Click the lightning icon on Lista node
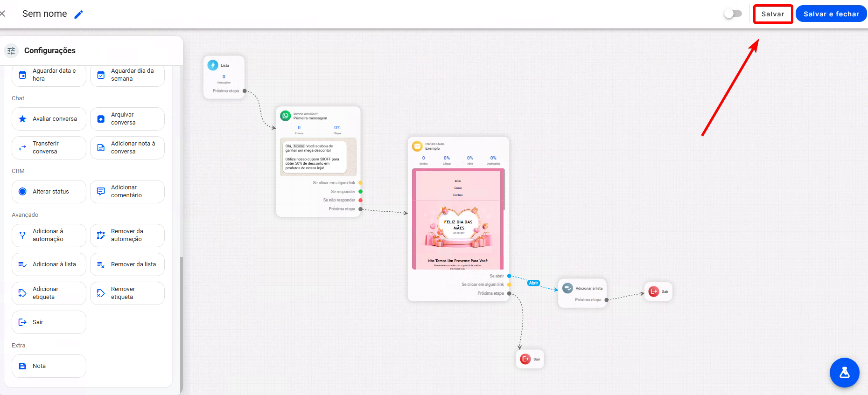868x395 pixels. (213, 65)
